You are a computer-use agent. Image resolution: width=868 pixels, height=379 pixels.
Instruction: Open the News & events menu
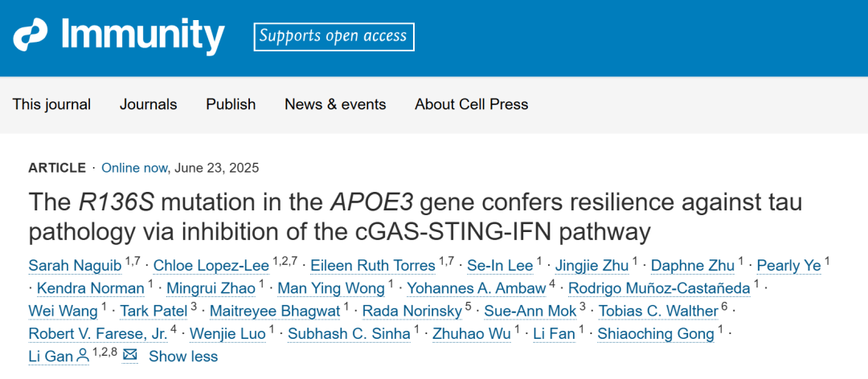(335, 104)
